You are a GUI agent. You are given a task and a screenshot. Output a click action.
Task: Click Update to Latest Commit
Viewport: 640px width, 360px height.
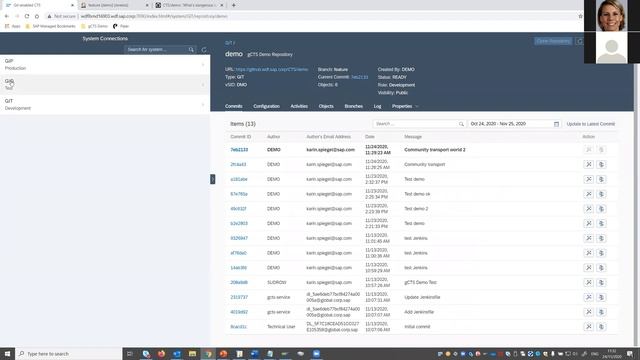[x=591, y=124]
